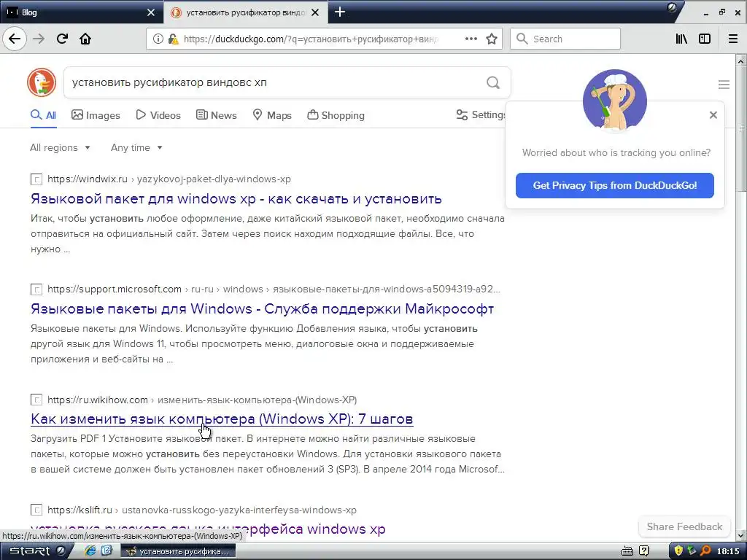Toggle the sidebar view icon
747x560 pixels.
coord(705,39)
